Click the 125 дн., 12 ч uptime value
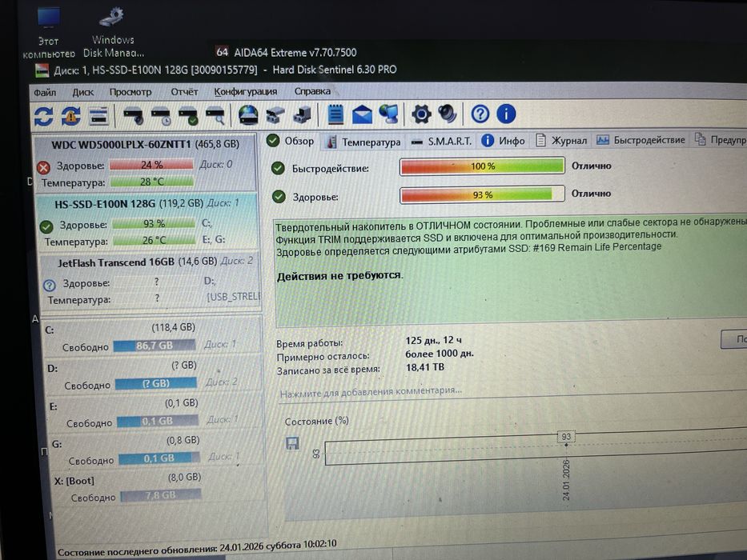The image size is (747, 560). coord(433,340)
